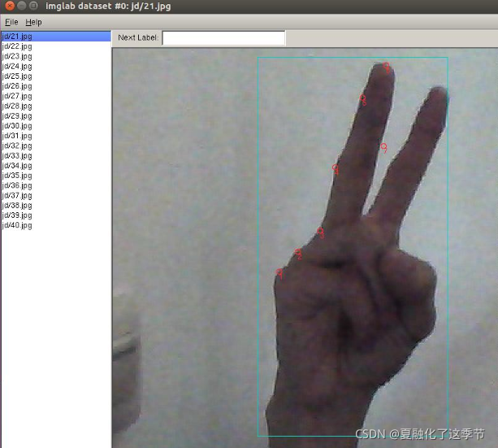The image size is (498, 448).
Task: Select jd/36.jpg in the image list
Action: click(56, 185)
